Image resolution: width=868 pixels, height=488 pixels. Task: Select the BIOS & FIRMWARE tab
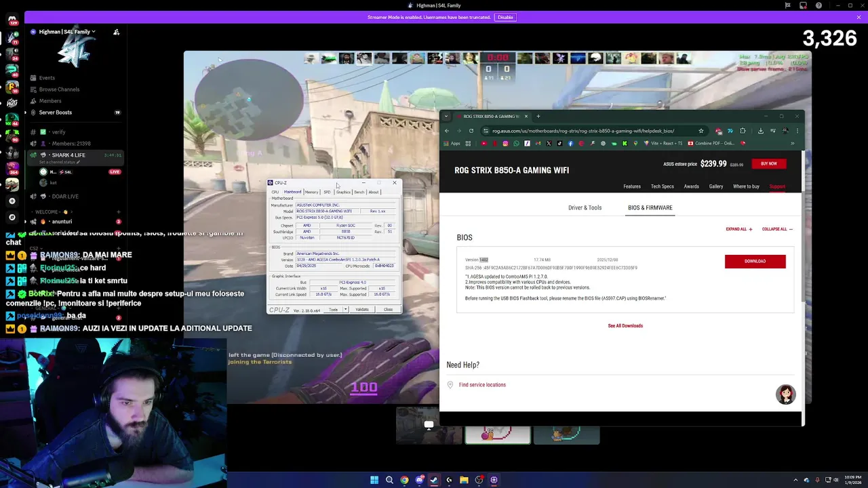(x=650, y=207)
